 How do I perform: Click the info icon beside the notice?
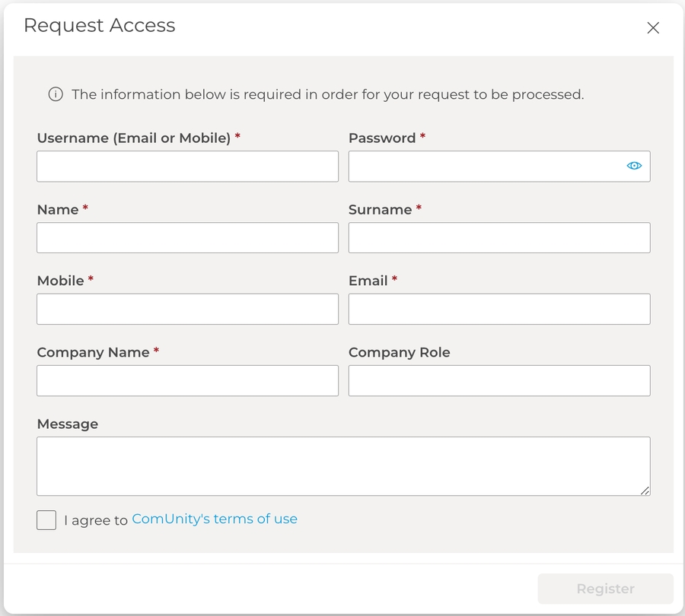pyautogui.click(x=55, y=95)
